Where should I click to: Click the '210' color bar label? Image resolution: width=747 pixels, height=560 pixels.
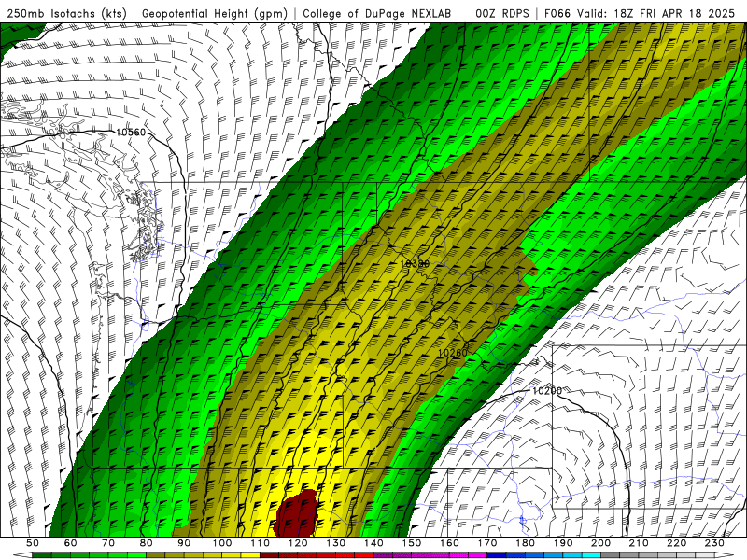pos(639,543)
